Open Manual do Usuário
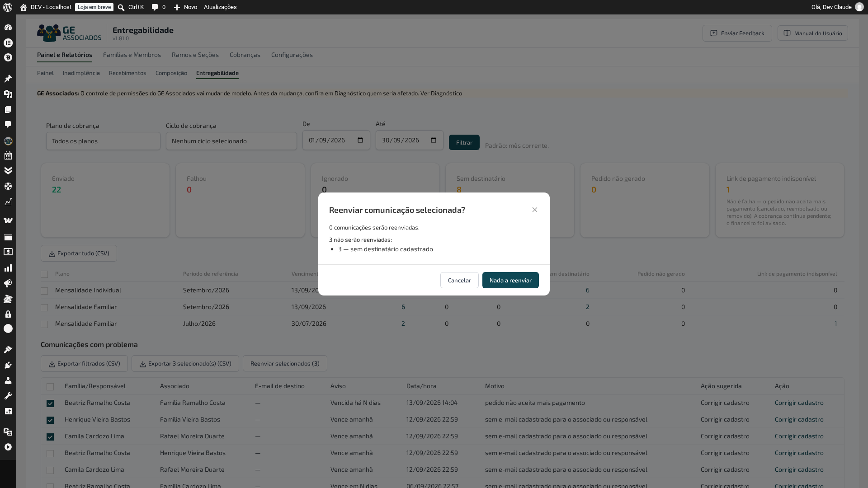The height and width of the screenshot is (488, 868). [813, 33]
